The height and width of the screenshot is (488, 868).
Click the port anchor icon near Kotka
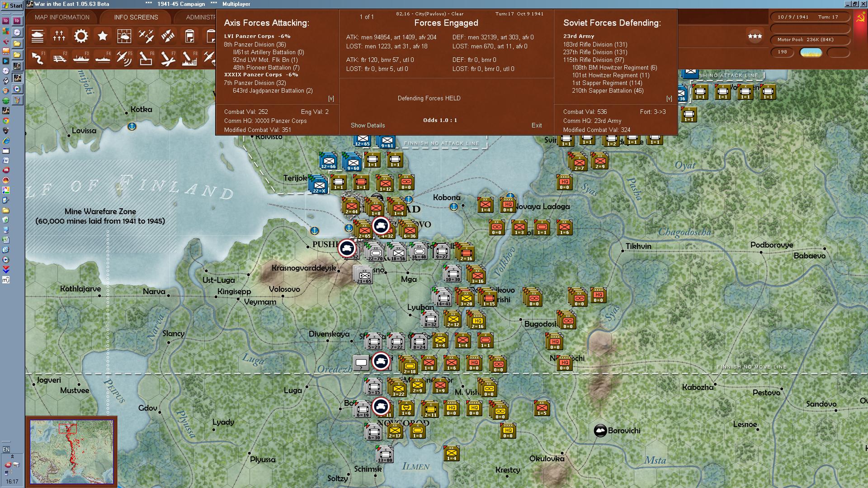[132, 126]
